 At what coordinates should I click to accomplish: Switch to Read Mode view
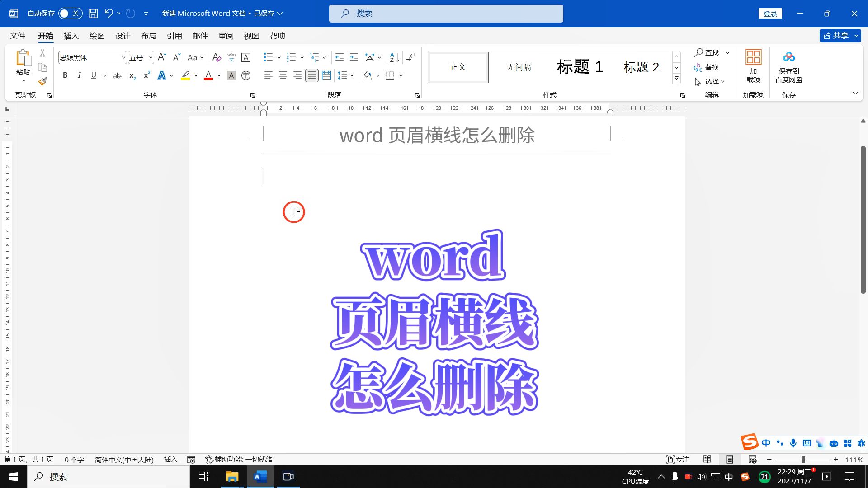point(708,460)
